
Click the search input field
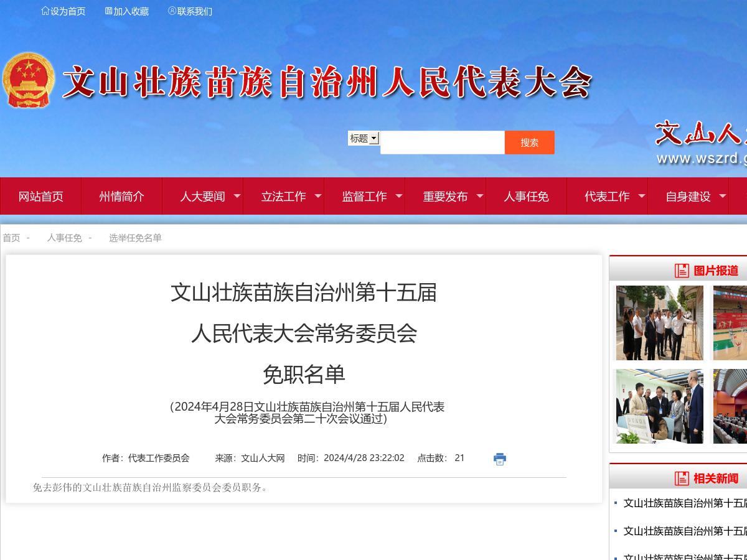(x=442, y=142)
